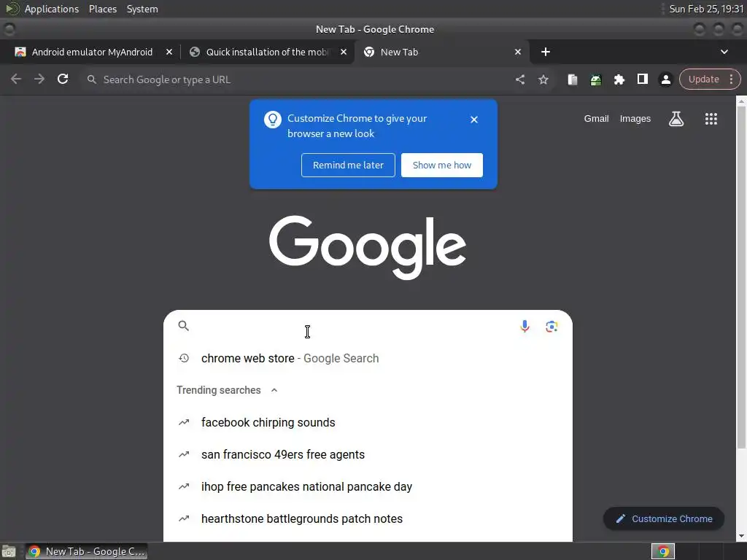
Task: Select ihop free pancakes national pancake day
Action: (x=368, y=486)
